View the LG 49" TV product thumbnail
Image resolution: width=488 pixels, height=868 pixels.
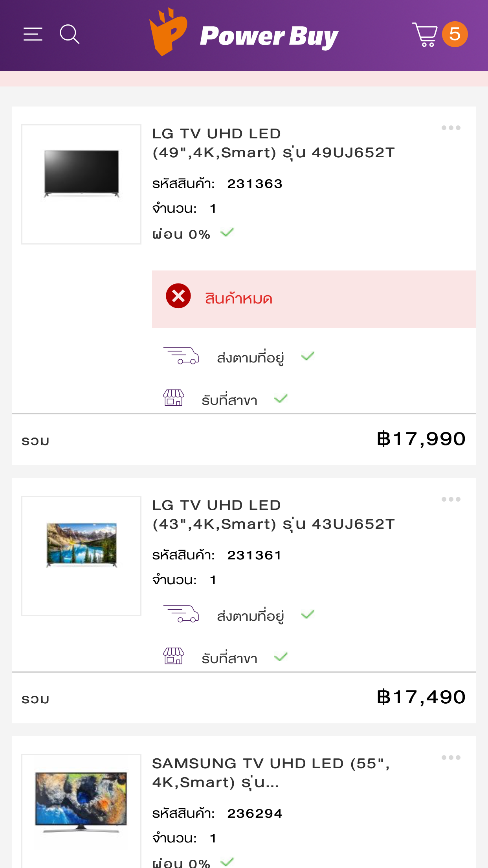tap(81, 184)
